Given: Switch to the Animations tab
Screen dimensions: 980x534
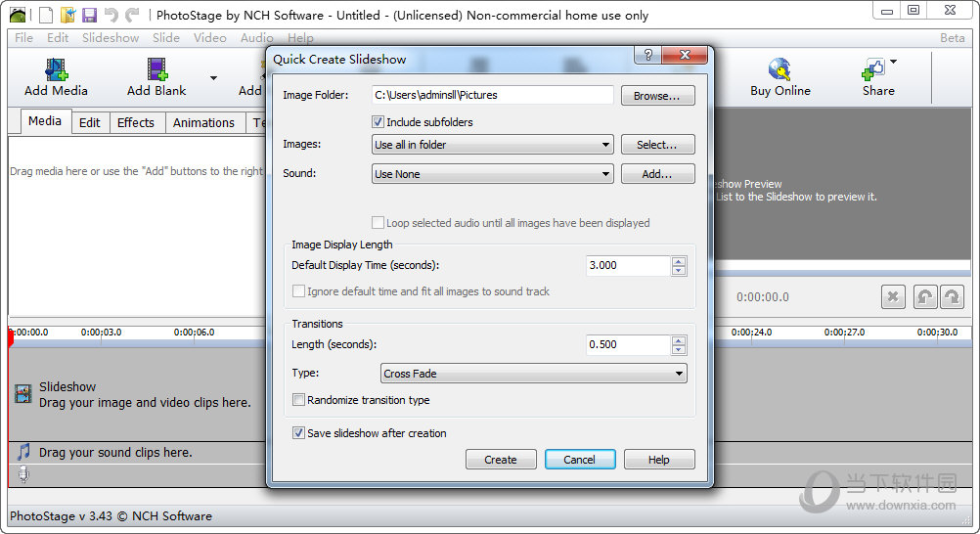Looking at the screenshot, I should tap(203, 122).
